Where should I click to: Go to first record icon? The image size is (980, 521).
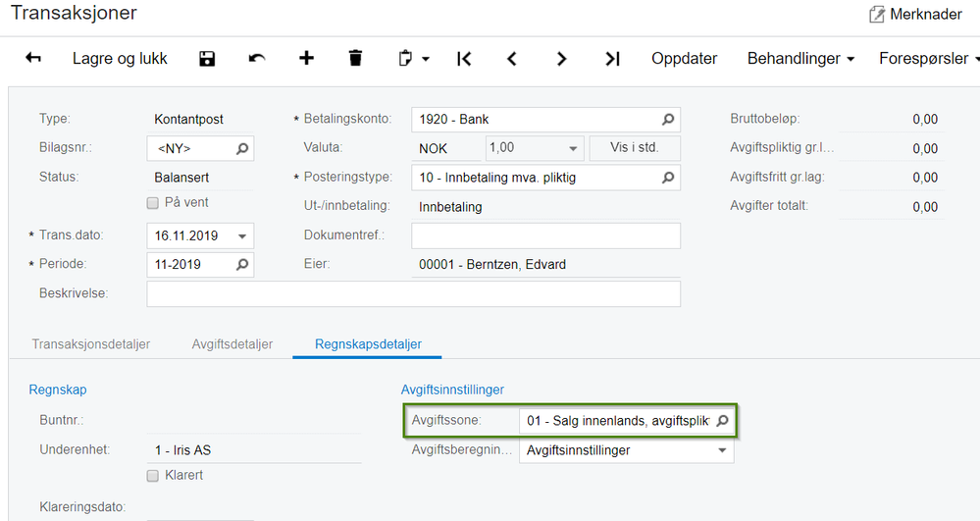tap(464, 59)
